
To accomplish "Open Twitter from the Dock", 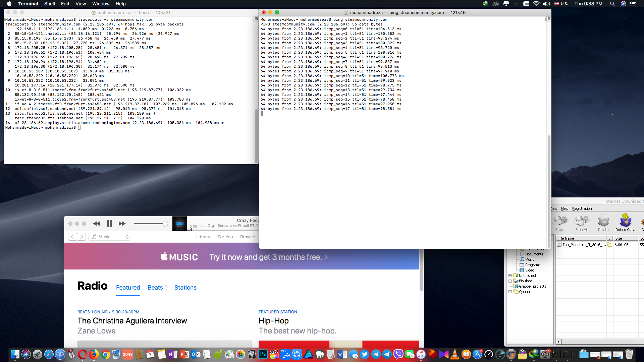I will pos(365,354).
